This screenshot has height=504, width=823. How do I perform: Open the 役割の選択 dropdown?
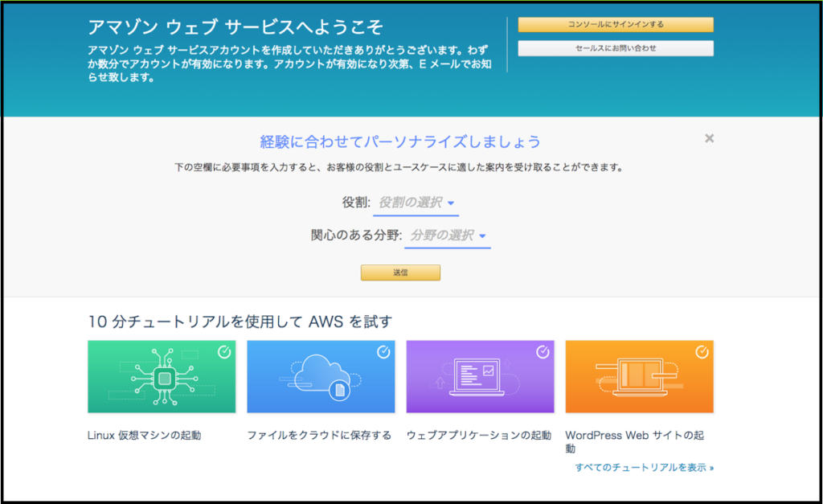(416, 203)
